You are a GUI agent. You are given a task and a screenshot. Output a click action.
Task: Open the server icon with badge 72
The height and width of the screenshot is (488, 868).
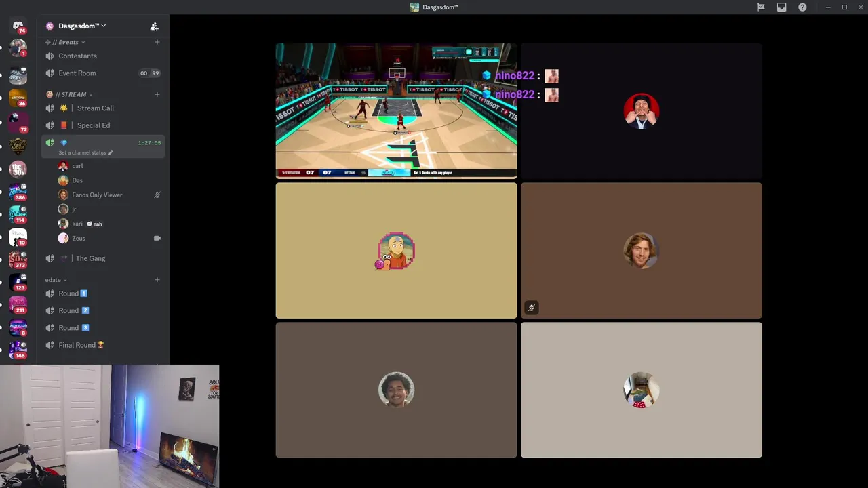18,122
